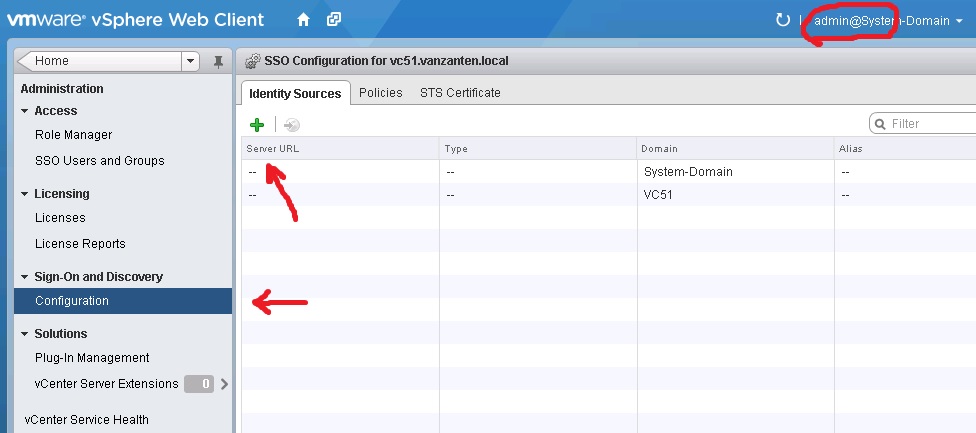This screenshot has width=976, height=433.
Task: Expand vCenter Server Extensions chevron
Action: tap(225, 384)
